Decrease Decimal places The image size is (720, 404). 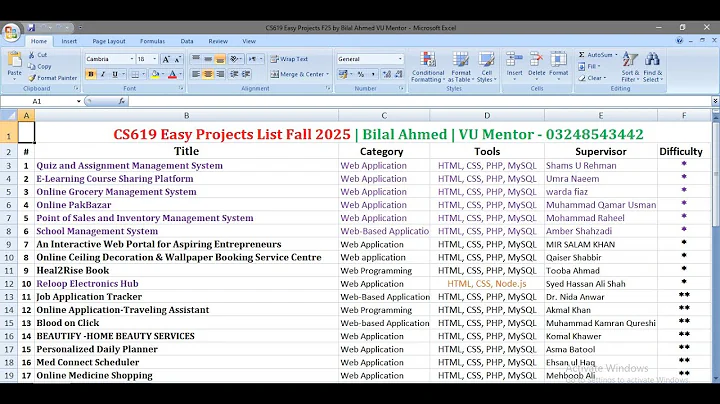tap(399, 74)
